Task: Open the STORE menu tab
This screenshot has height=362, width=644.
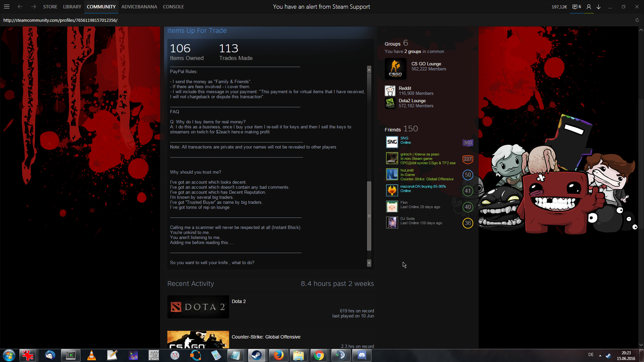Action: tap(50, 7)
